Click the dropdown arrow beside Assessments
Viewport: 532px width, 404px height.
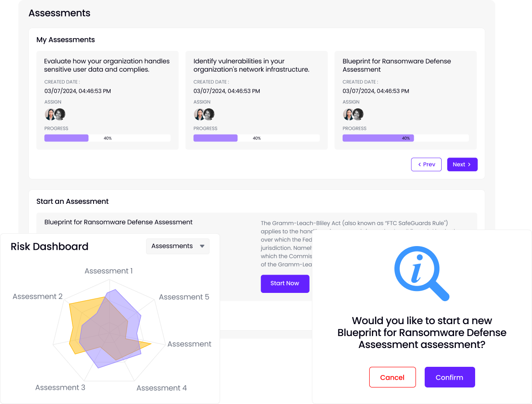(x=202, y=247)
